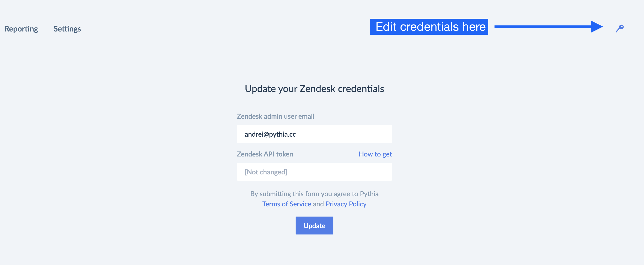Viewport: 644px width, 265px height.
Task: Click the [Not changed] placeholder text
Action: click(x=266, y=172)
